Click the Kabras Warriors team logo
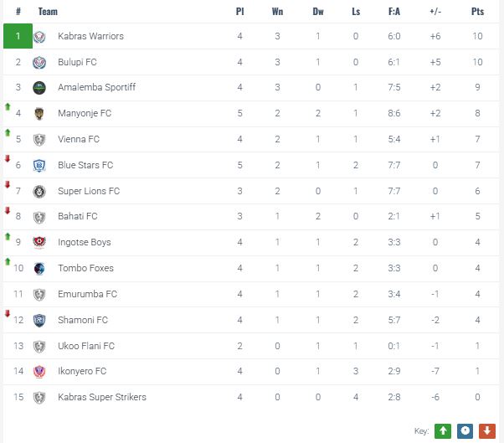Viewport: 504px width, 443px height. pyautogui.click(x=39, y=36)
